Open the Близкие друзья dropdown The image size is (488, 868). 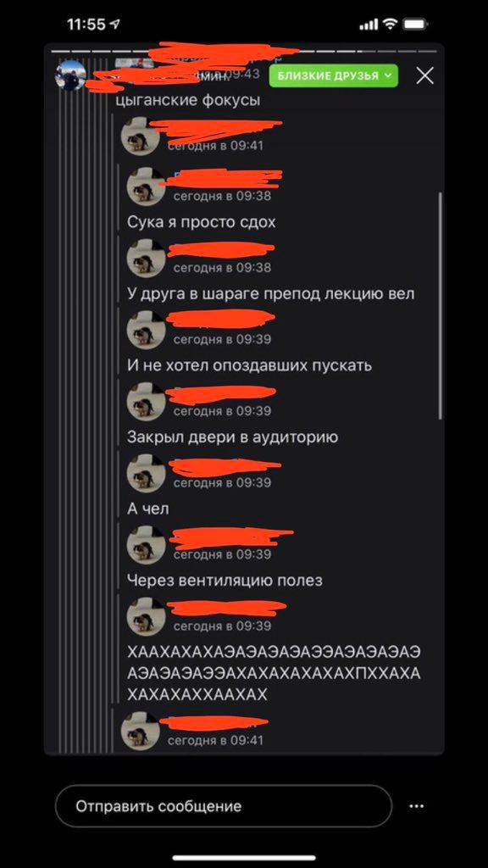point(334,75)
